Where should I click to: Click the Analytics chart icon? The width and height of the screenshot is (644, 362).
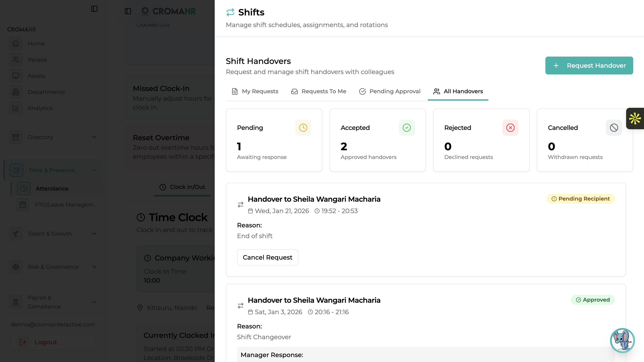(15, 108)
